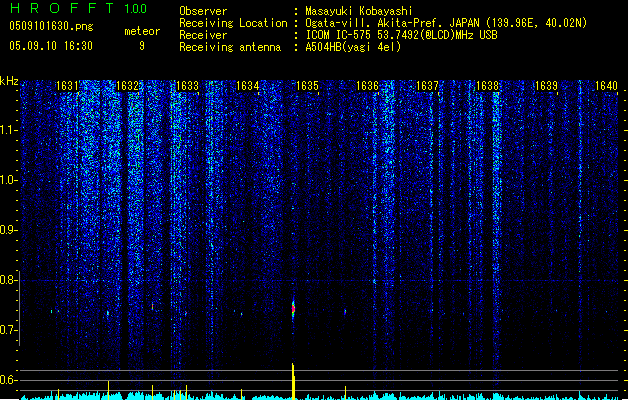629x400 pixels.
Task: Click the 1632 time marker
Action: [x=127, y=86]
